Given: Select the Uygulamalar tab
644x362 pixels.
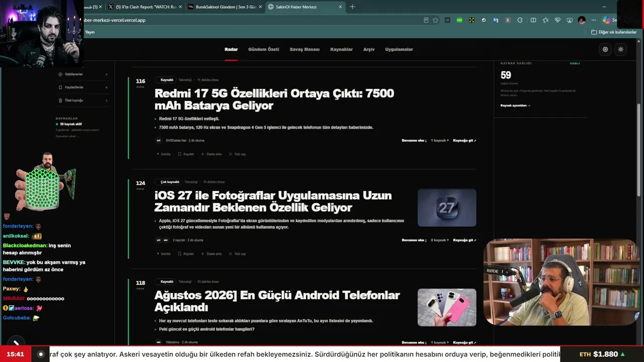Looking at the screenshot, I should (399, 49).
